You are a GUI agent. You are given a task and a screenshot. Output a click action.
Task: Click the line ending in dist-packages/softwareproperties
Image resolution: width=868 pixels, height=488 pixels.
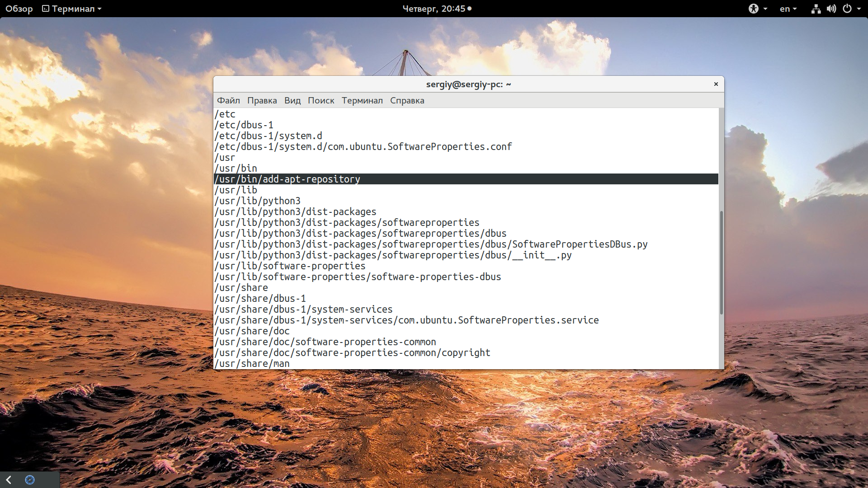(347, 222)
